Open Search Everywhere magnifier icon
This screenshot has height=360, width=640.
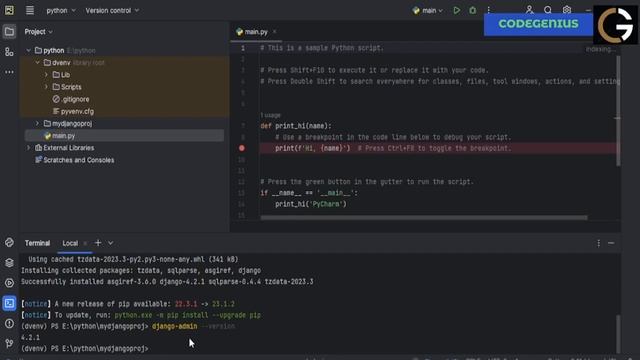tap(548, 10)
